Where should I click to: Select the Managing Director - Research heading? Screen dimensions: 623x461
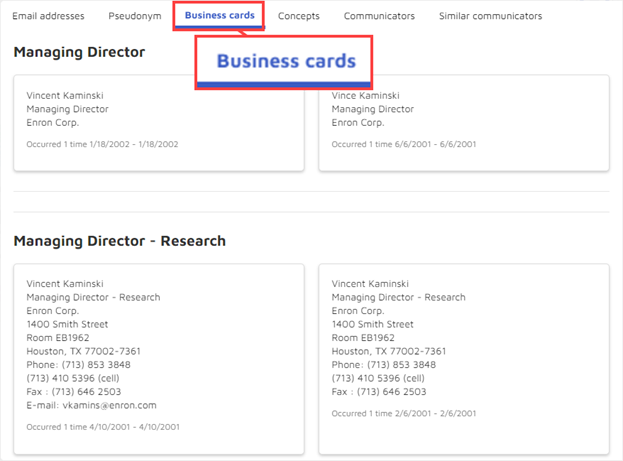120,241
